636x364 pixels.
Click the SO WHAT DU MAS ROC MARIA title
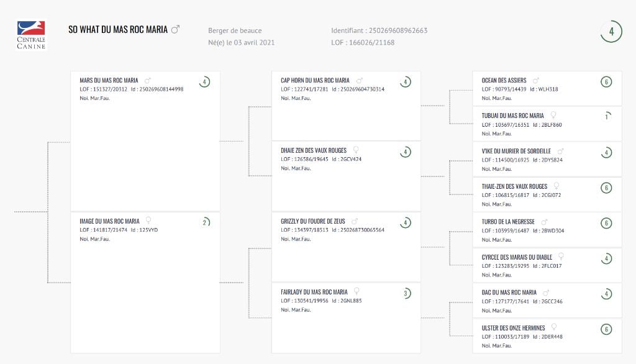coord(118,29)
